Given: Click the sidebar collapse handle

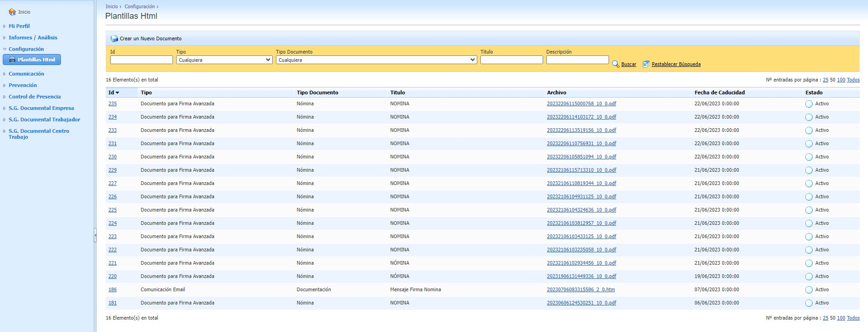Looking at the screenshot, I should [95, 235].
